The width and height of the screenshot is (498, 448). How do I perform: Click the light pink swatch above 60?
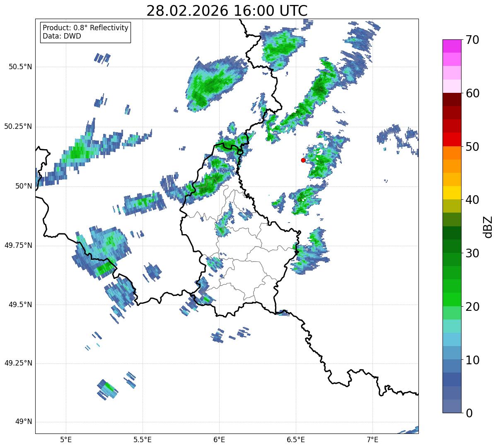tap(452, 86)
